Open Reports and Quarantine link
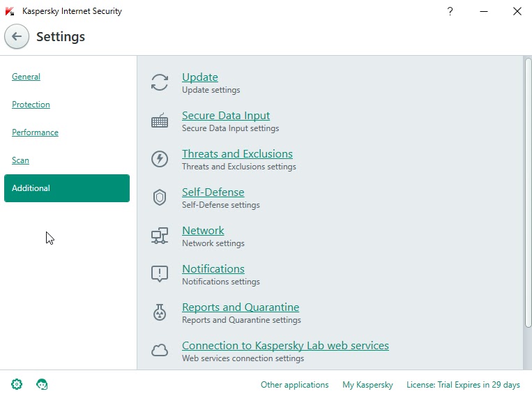532x396 pixels. (x=241, y=307)
